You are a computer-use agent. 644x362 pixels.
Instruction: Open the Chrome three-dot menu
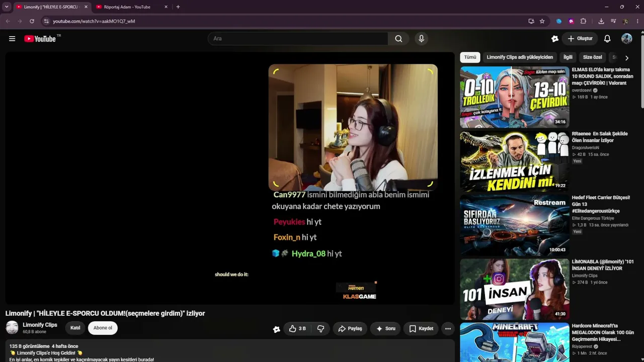(637, 21)
